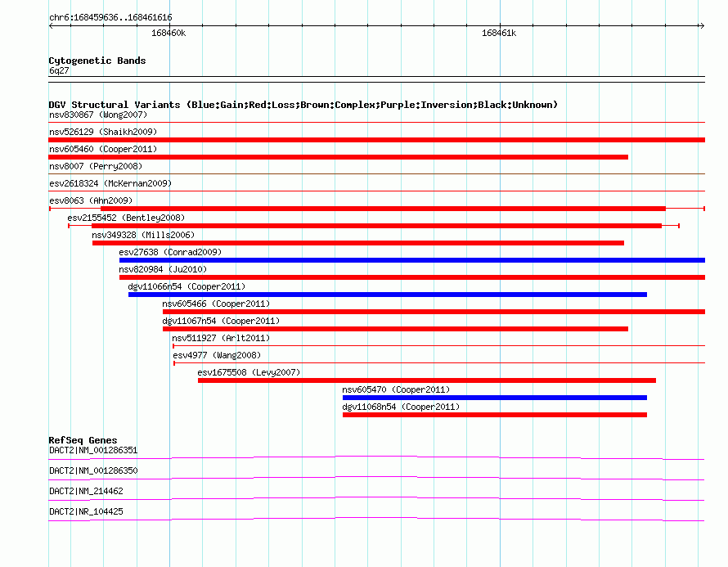This screenshot has height=567, width=728.
Task: Click the DGV Structural Variants track heading
Action: click(303, 105)
